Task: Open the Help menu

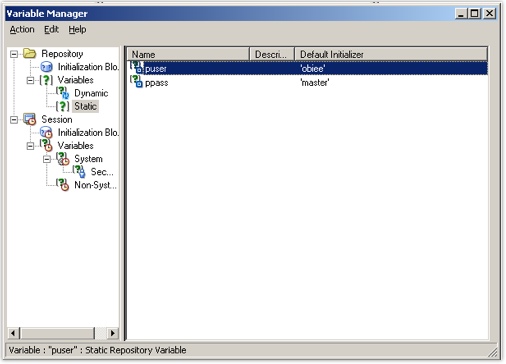Action: [77, 30]
